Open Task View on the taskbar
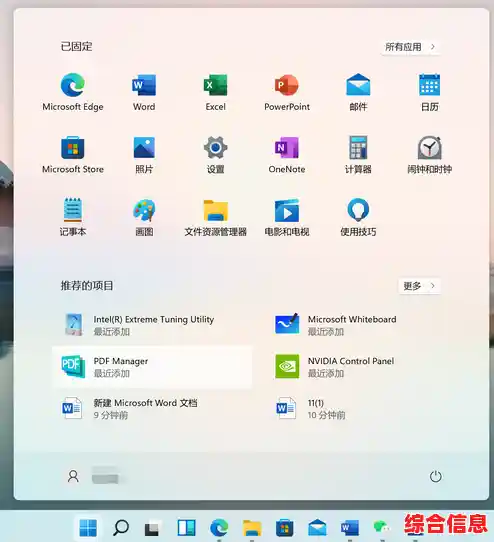The width and height of the screenshot is (494, 542). pos(152,528)
